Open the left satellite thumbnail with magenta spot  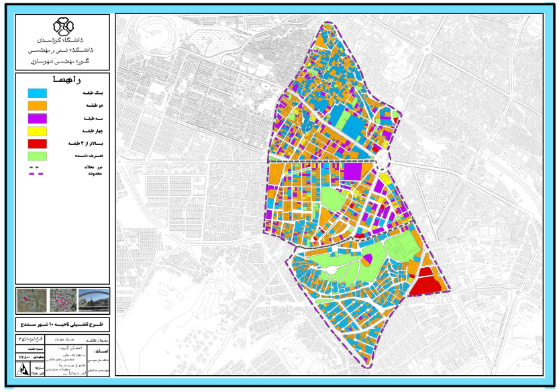coord(30,300)
